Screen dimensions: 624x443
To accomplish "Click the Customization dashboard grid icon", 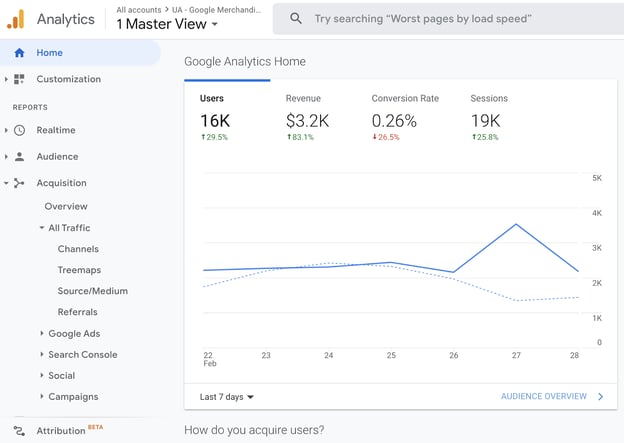I will tap(19, 79).
